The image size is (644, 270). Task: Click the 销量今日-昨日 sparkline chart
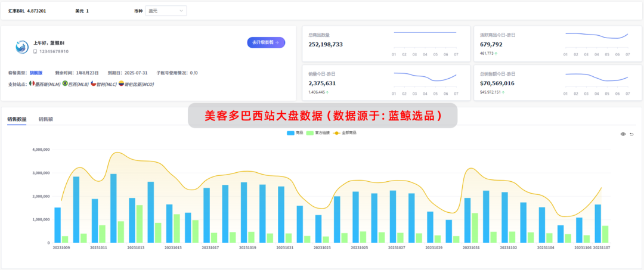pos(425,82)
